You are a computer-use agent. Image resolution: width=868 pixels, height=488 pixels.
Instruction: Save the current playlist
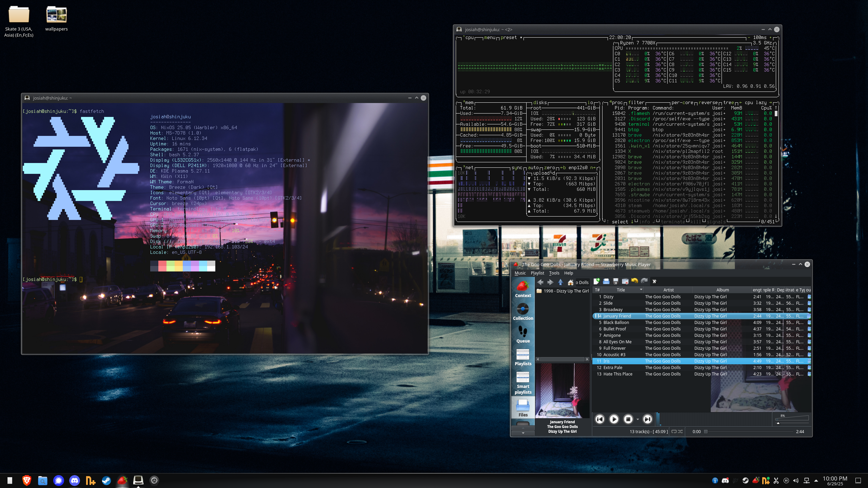click(616, 281)
